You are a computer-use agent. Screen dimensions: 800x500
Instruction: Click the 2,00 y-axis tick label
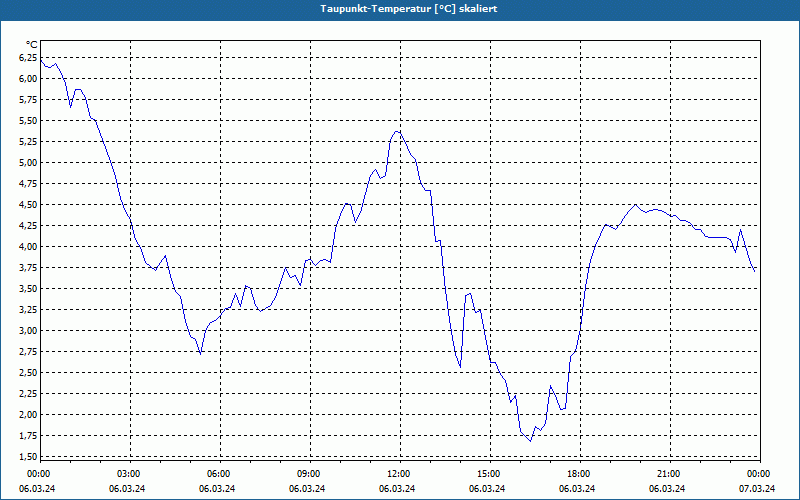[x=28, y=415]
